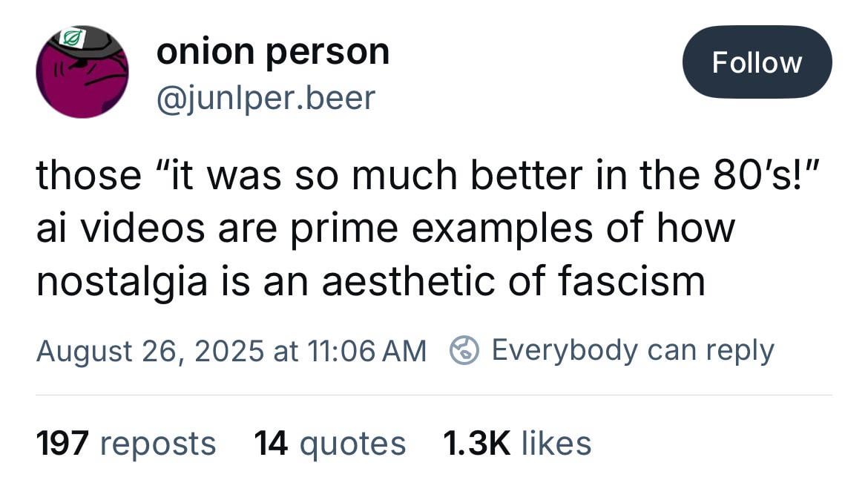The height and width of the screenshot is (480, 868).
Task: Visit the @junlper.beer handle link
Action: pyautogui.click(x=266, y=99)
